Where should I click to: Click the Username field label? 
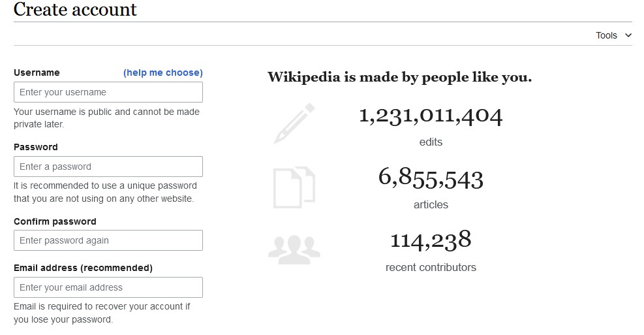(x=37, y=72)
